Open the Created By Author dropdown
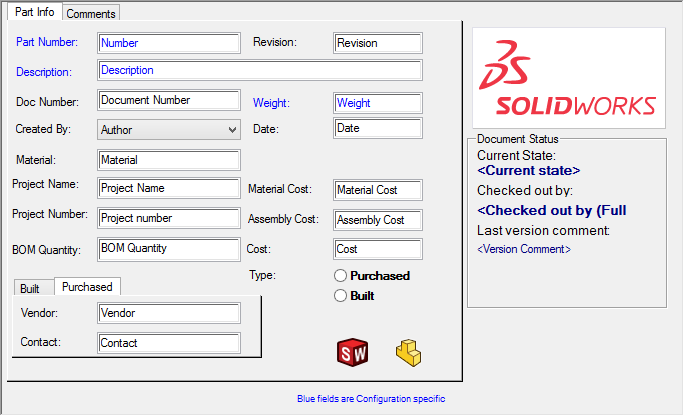Screen dimensions: 684x416 [x=169, y=130]
